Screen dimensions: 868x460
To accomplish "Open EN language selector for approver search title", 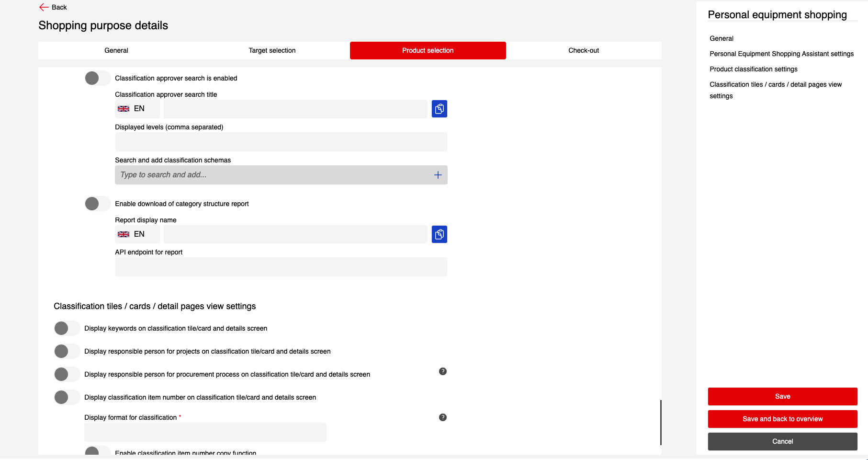I will point(137,109).
